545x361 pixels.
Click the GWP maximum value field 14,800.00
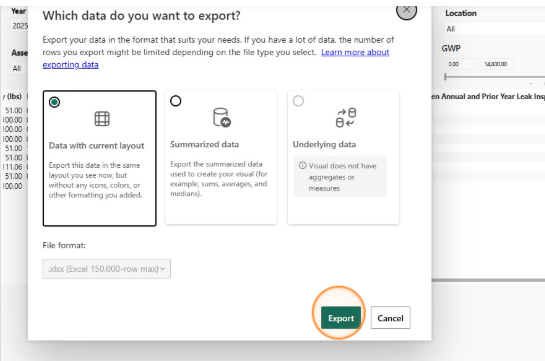[497, 64]
